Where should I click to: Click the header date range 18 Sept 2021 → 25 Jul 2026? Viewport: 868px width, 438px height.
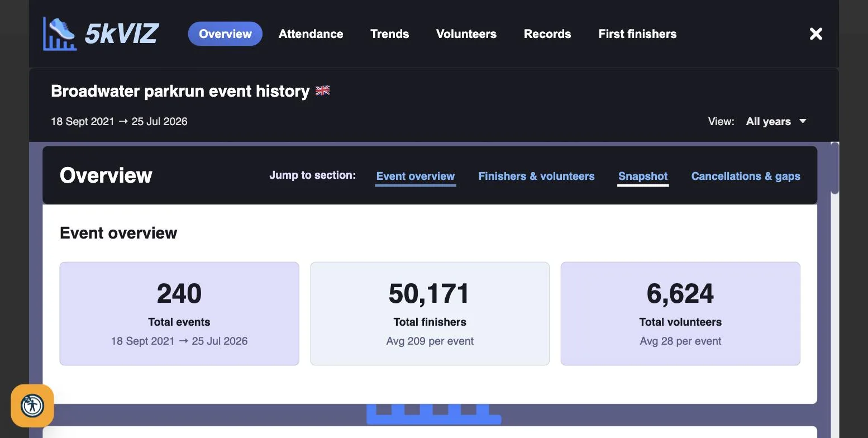point(119,122)
